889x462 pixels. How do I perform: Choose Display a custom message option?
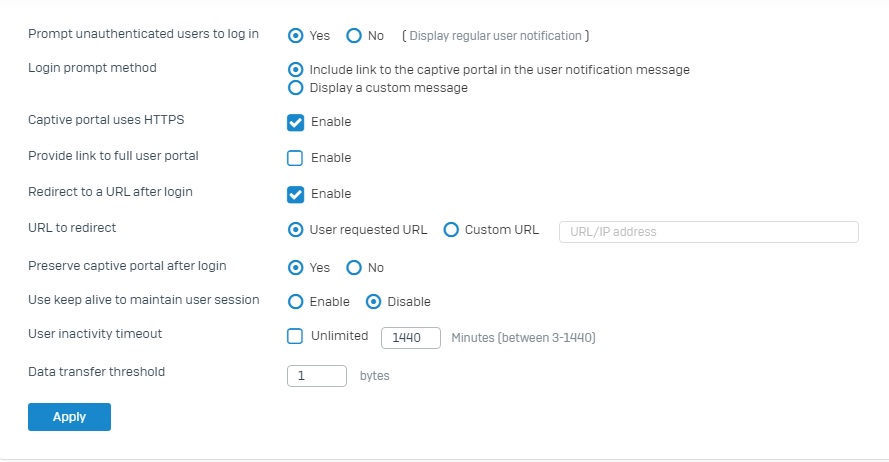(295, 88)
